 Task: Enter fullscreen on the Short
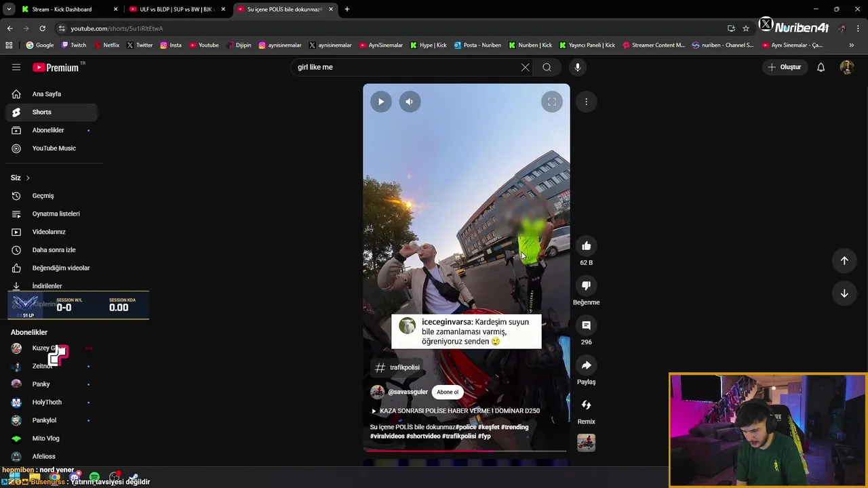click(552, 102)
